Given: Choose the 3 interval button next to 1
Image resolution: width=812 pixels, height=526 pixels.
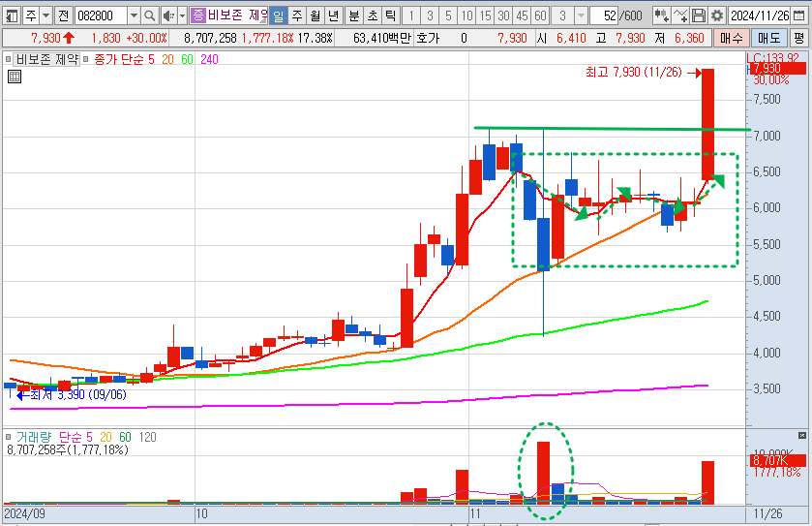Looking at the screenshot, I should click(430, 16).
